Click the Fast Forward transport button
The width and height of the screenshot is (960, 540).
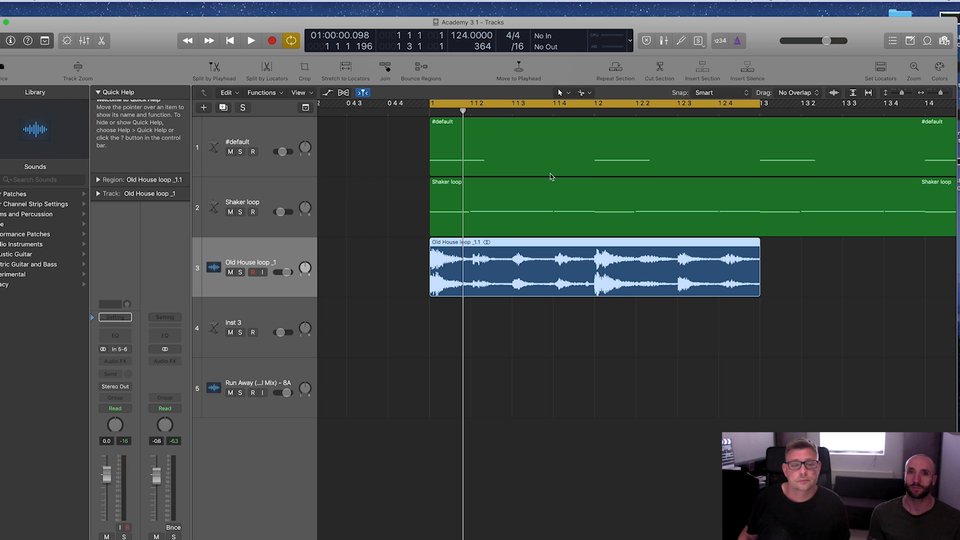tap(209, 40)
